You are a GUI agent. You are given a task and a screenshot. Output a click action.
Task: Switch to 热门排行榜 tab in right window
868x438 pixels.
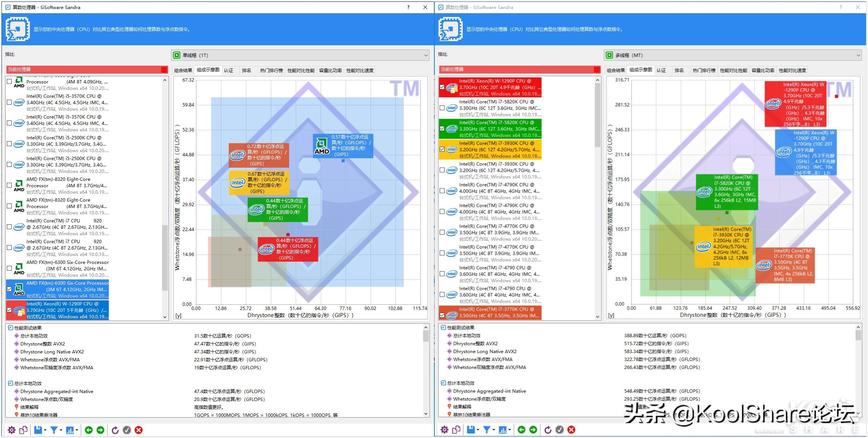[704, 71]
